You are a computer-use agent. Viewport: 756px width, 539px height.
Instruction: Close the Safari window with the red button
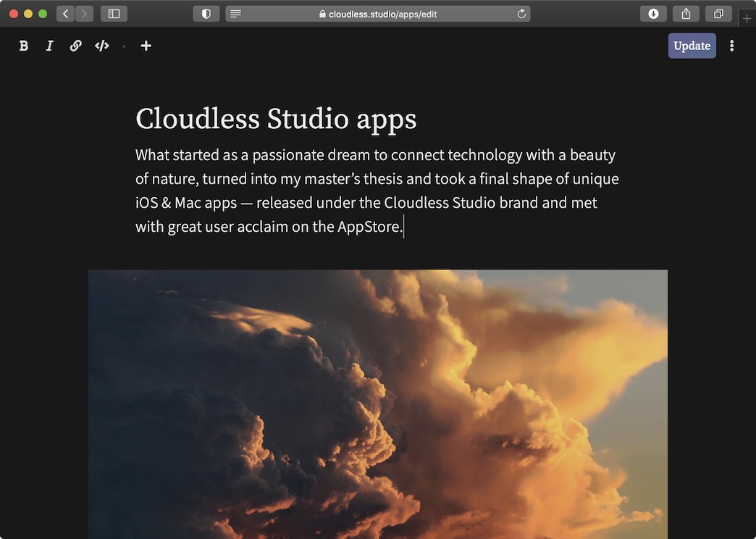point(14,14)
